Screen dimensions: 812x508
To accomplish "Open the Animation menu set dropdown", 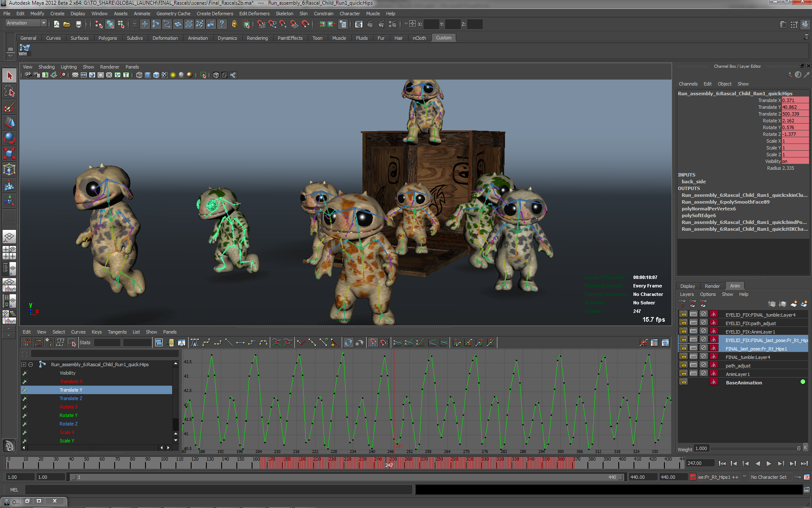I will (x=26, y=23).
